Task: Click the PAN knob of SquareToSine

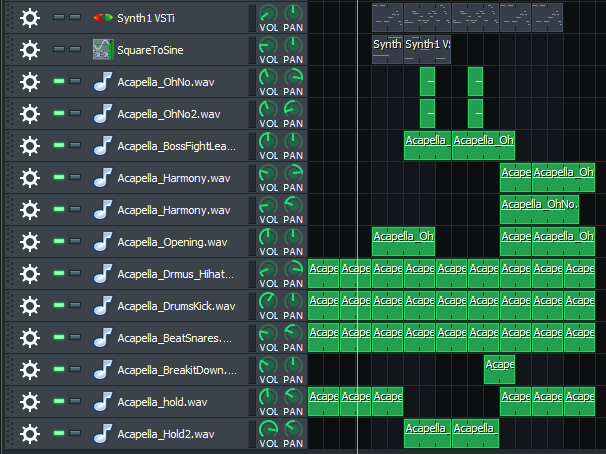Action: (x=293, y=46)
